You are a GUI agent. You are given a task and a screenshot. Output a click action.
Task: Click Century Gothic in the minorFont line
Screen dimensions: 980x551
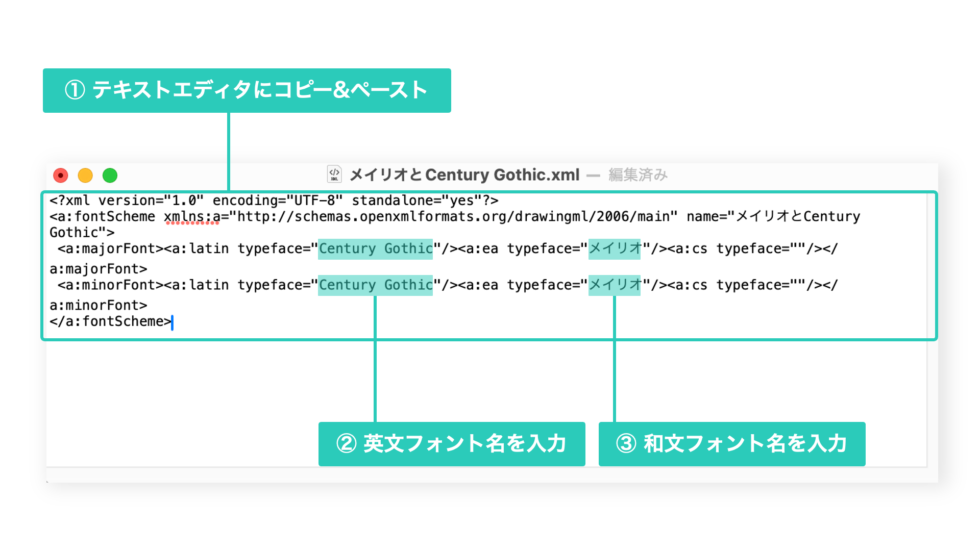pos(376,285)
